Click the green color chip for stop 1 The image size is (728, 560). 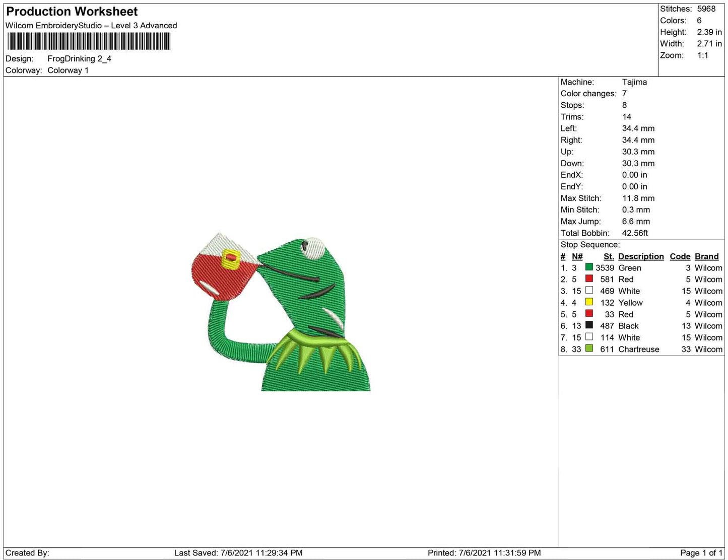point(588,267)
